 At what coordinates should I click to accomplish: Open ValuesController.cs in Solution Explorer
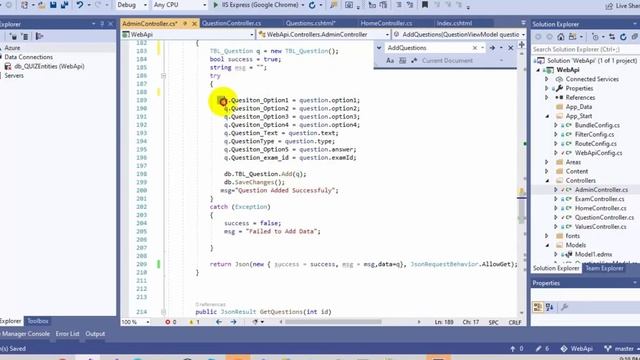(x=600, y=227)
